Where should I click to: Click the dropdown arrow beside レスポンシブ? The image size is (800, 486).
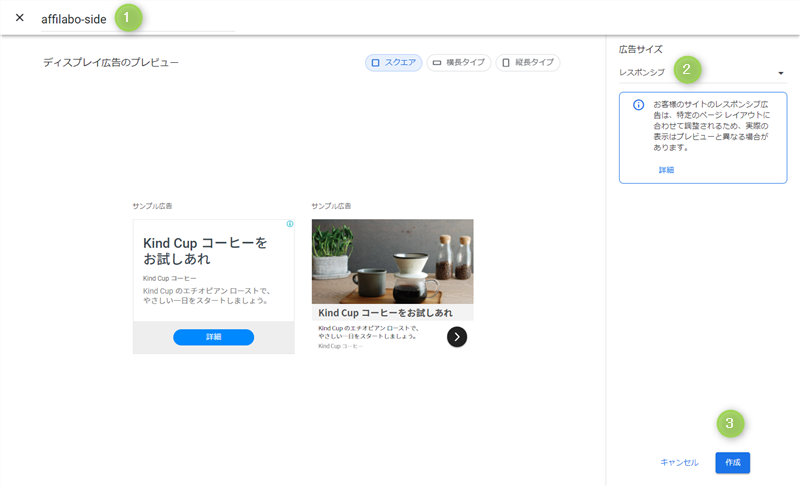[x=781, y=73]
